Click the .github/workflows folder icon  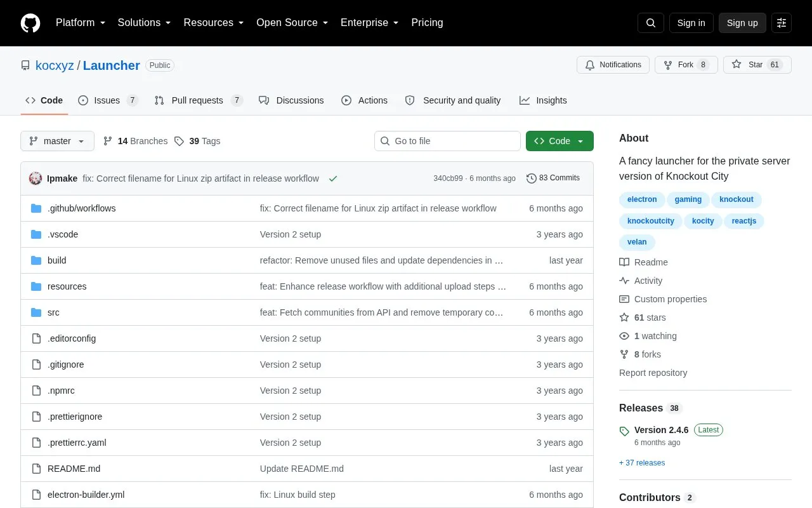click(36, 208)
